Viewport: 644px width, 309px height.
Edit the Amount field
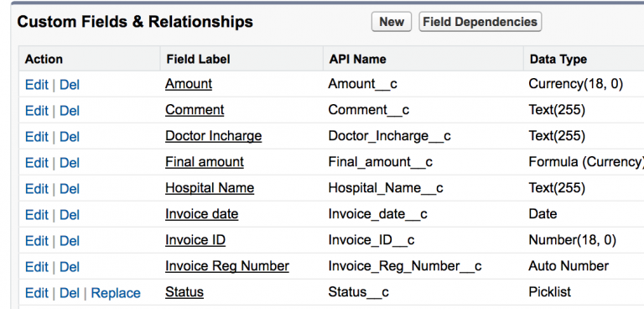(37, 85)
